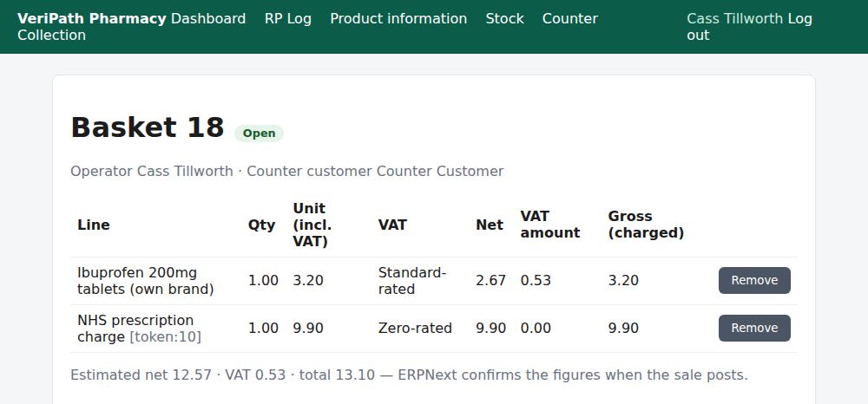Open Product information in the nav bar
This screenshot has width=868, height=404.
pos(398,19)
